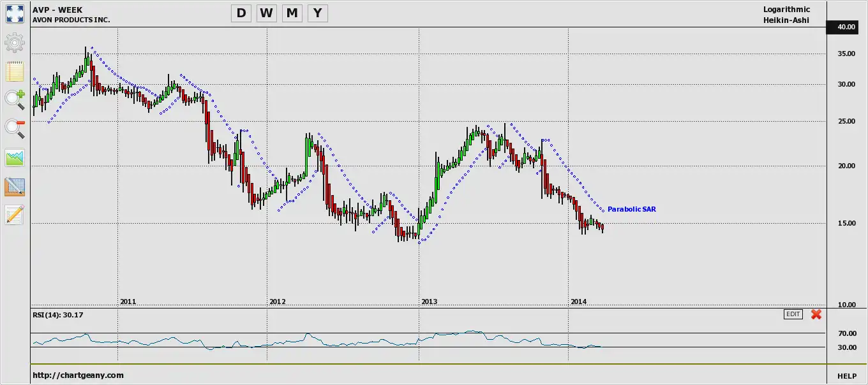Click the 35.00 price axis label
The image size is (868, 385).
846,54
